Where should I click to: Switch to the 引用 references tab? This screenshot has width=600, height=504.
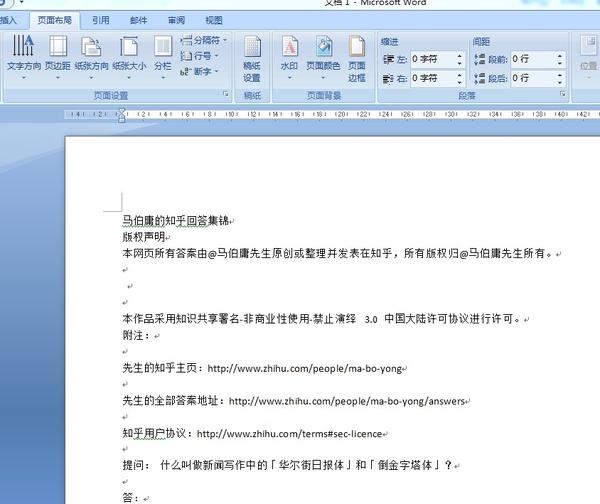click(101, 20)
